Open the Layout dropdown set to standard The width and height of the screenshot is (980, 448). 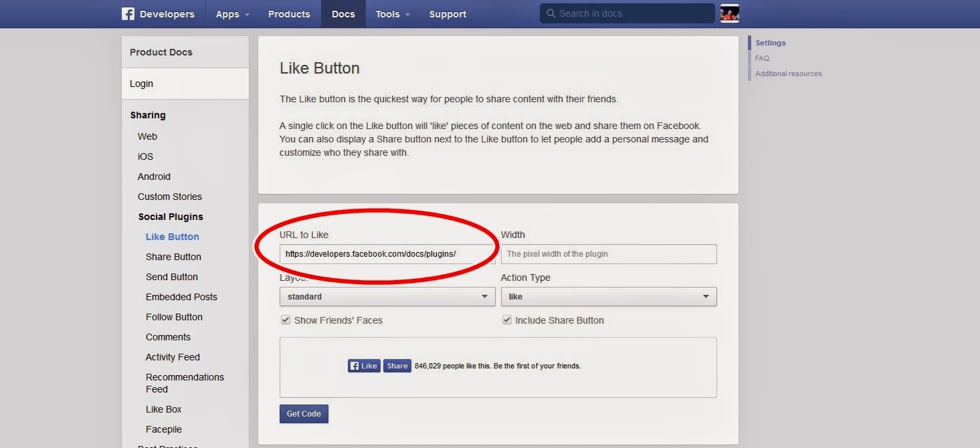tap(387, 297)
